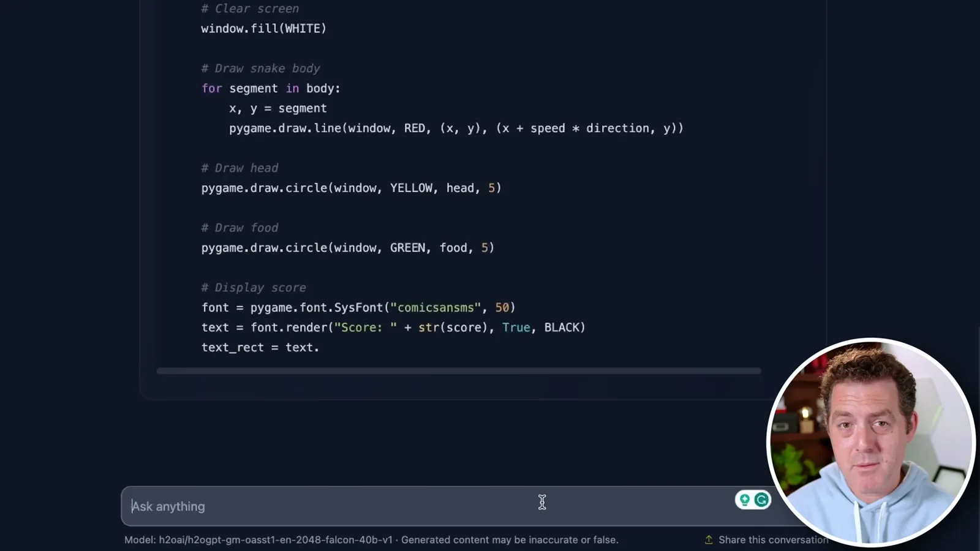Select the font.render "Score: " line

393,328
